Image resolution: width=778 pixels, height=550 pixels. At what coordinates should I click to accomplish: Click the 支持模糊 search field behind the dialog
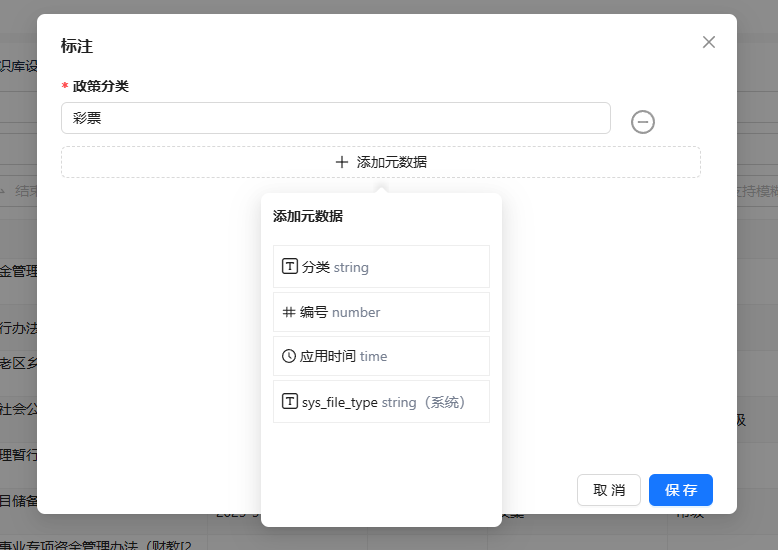coord(757,191)
